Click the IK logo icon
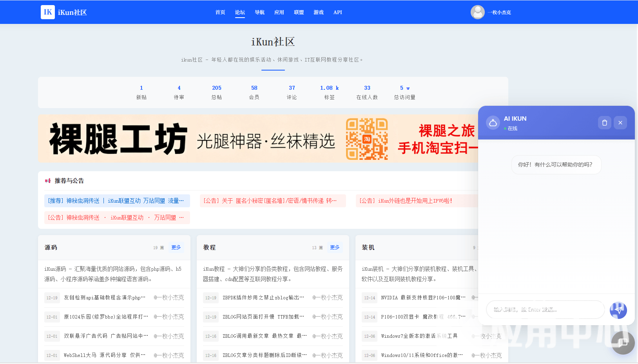 tap(48, 12)
